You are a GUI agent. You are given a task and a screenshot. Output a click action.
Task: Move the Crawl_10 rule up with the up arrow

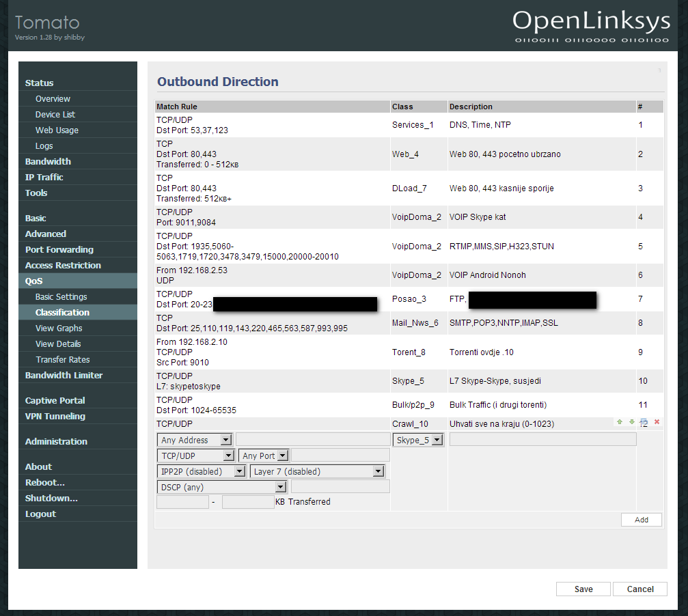pos(620,422)
